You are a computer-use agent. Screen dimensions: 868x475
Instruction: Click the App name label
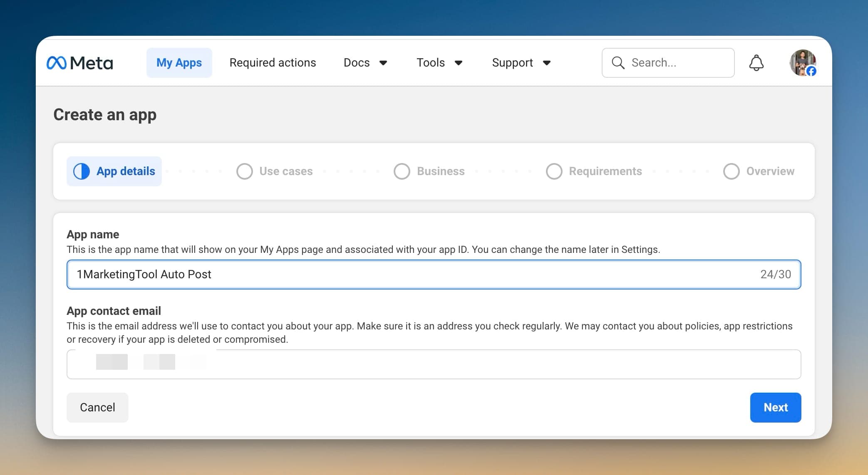point(93,235)
